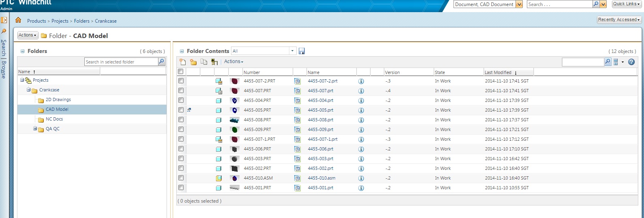644x218 pixels.
Task: Create a new document in the folder toolbar
Action: pyautogui.click(x=183, y=62)
